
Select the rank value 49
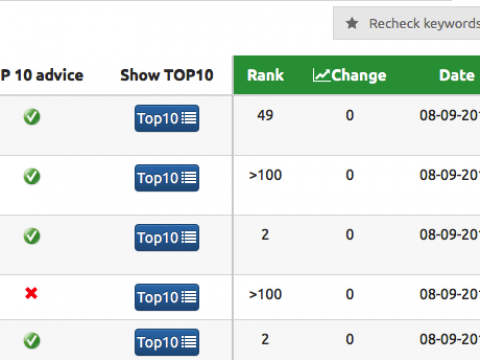pyautogui.click(x=265, y=115)
